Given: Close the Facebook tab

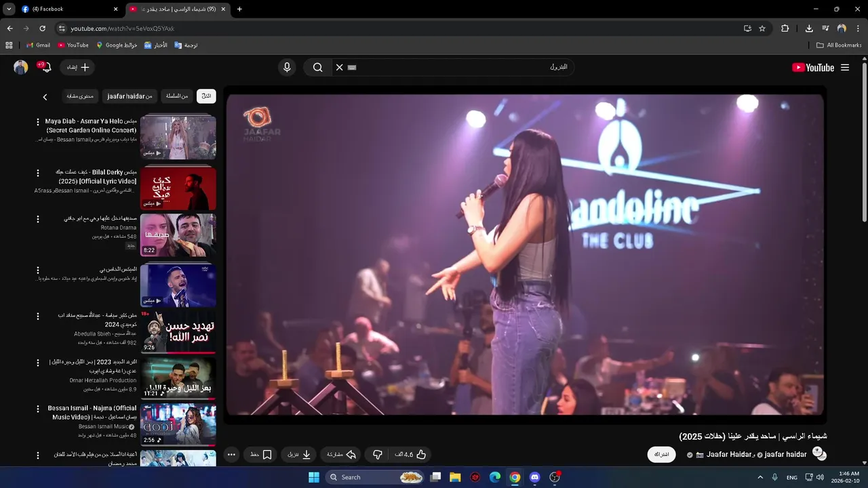Looking at the screenshot, I should (x=115, y=9).
